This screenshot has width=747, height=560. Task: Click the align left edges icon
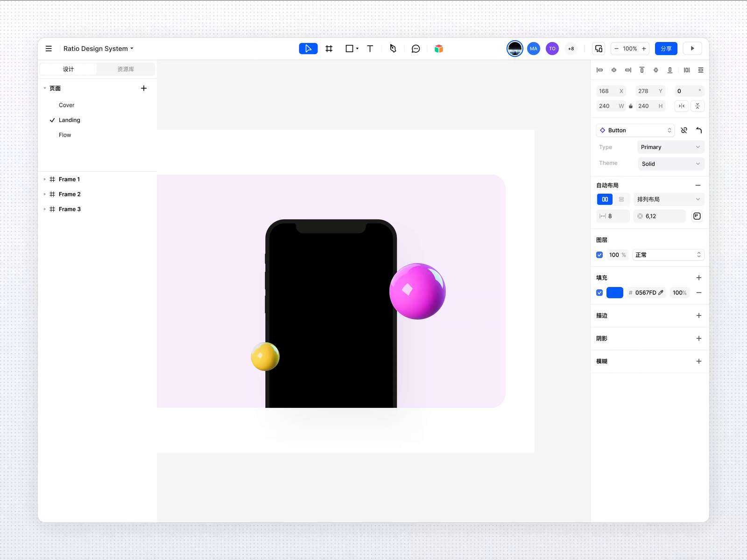(x=599, y=70)
